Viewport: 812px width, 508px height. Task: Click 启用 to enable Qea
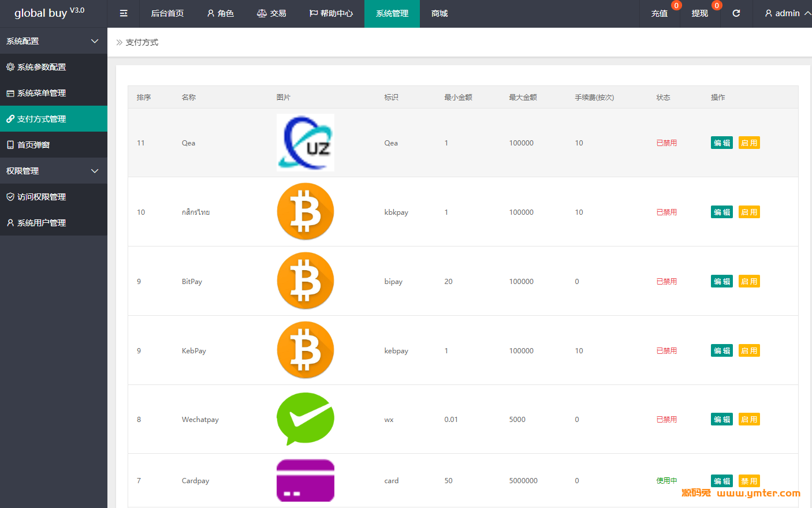coord(749,143)
